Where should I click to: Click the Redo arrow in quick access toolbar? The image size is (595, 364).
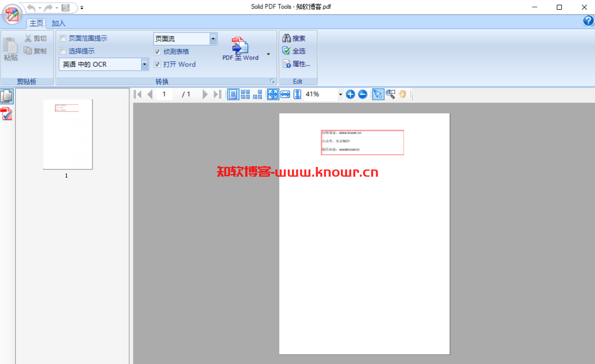48,8
